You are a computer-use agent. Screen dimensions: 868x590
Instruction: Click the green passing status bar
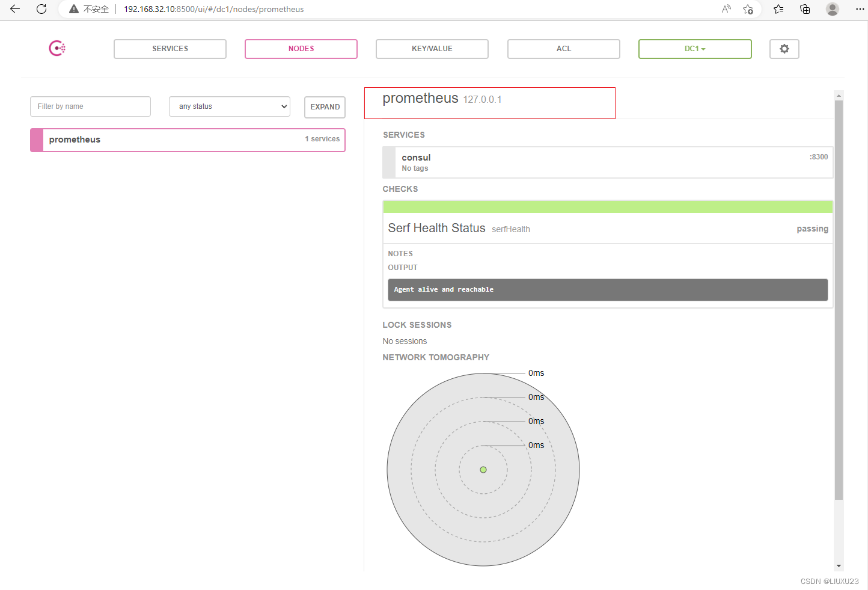608,207
